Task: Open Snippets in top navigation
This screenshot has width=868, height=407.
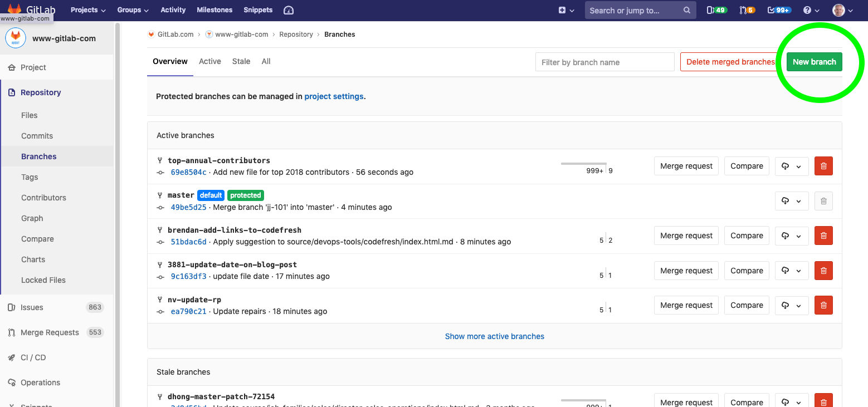Action: 258,10
